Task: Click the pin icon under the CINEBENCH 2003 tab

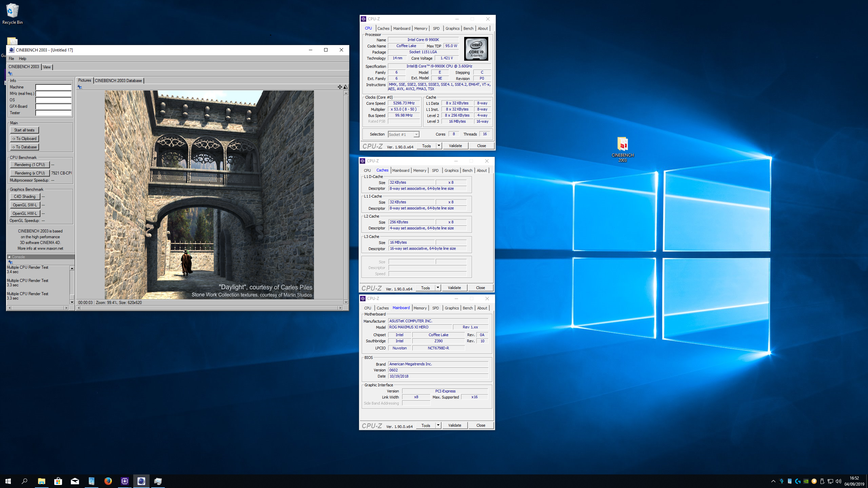Action: click(10, 74)
